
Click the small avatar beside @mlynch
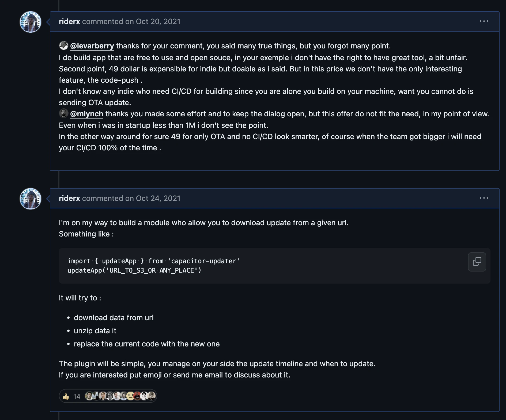tap(63, 113)
